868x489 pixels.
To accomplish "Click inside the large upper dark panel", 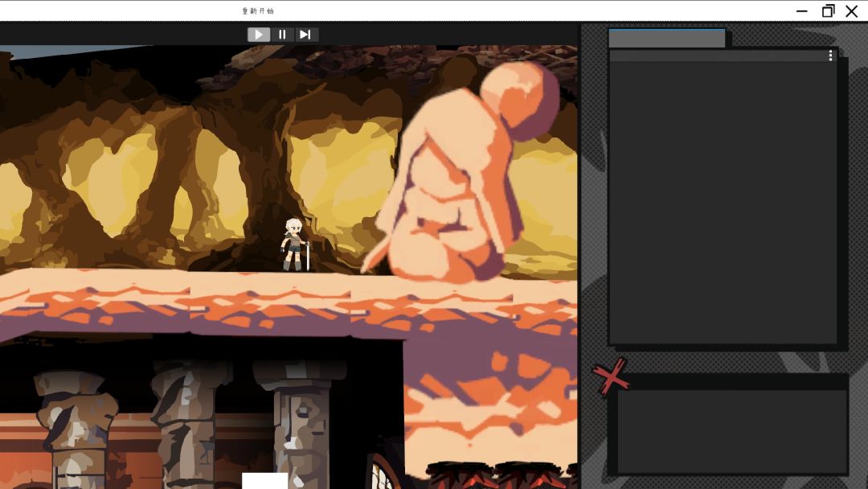I will coord(723,201).
